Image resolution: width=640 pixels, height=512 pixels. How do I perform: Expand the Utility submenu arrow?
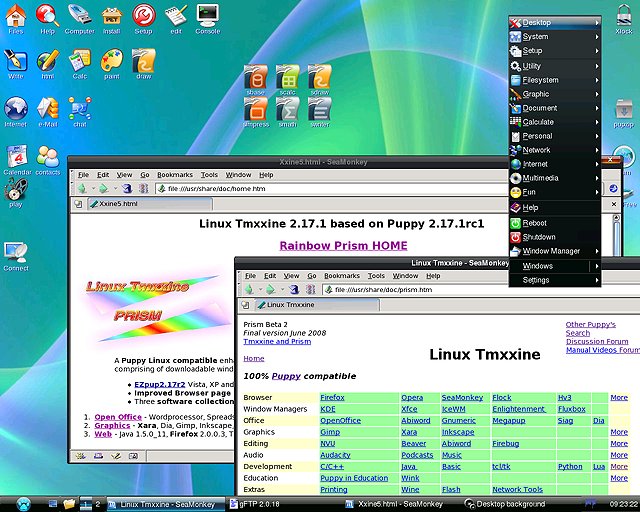597,66
